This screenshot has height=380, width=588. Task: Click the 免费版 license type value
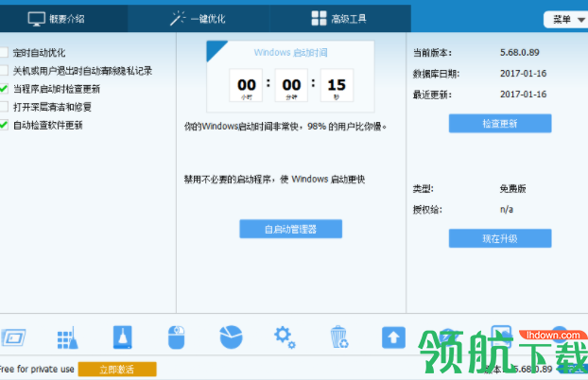click(x=512, y=188)
